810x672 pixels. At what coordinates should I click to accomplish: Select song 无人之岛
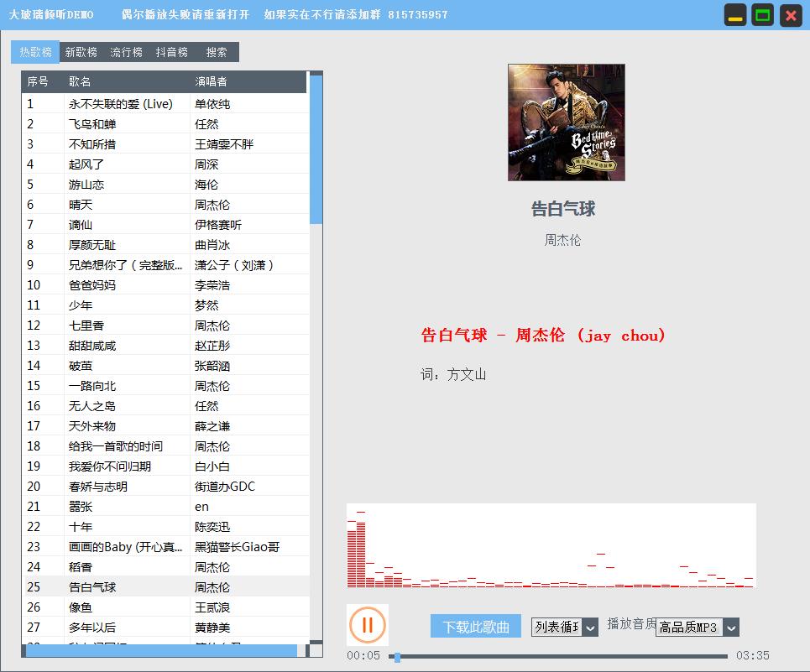pyautogui.click(x=92, y=406)
